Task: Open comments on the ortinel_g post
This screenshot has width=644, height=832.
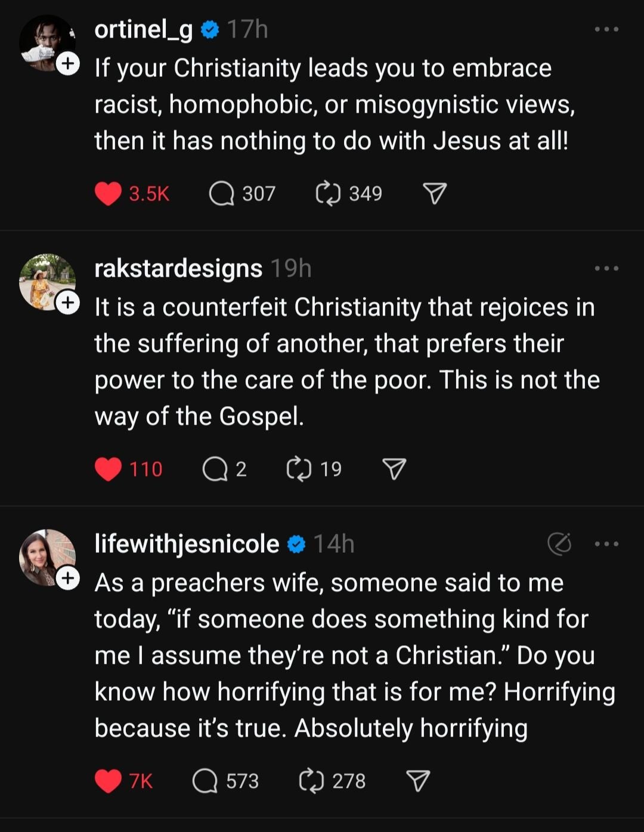Action: coord(221,194)
